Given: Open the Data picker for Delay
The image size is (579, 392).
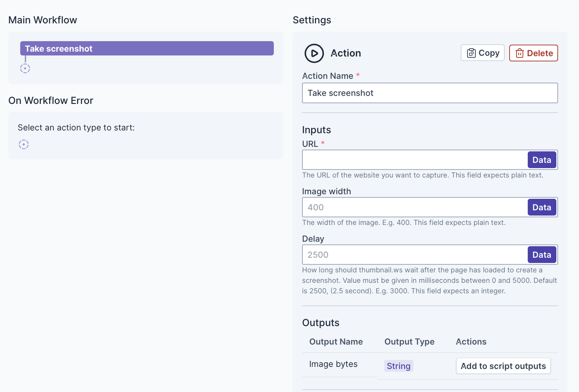Looking at the screenshot, I should point(541,255).
